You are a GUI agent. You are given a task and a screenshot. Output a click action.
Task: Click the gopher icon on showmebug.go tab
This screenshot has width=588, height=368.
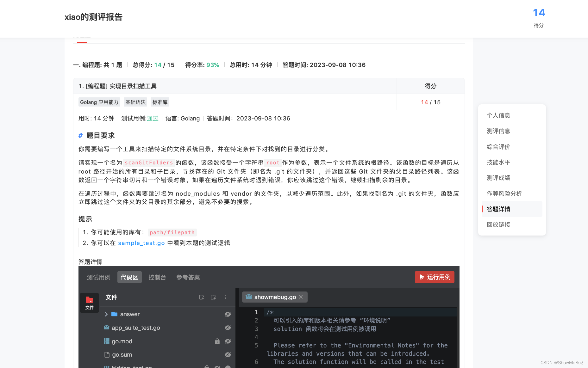249,297
